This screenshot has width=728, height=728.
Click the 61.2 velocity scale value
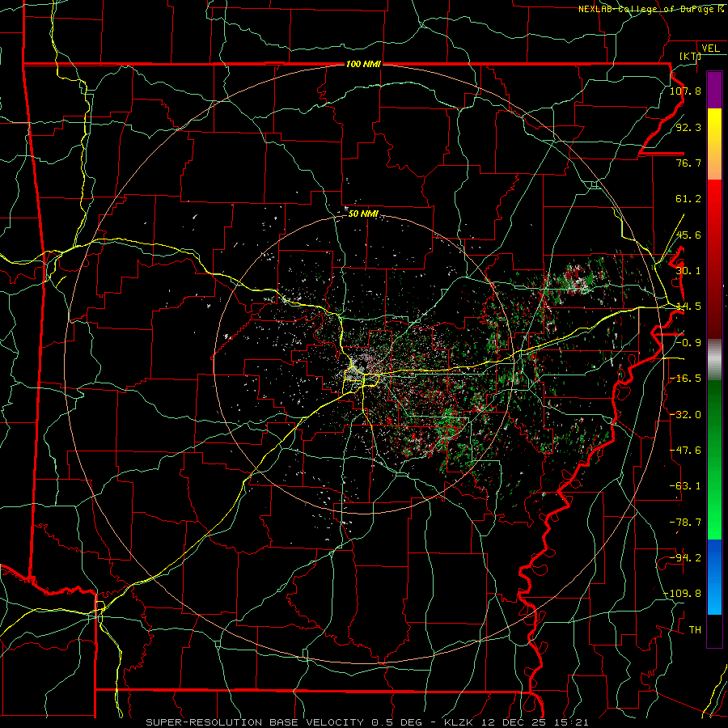click(688, 199)
